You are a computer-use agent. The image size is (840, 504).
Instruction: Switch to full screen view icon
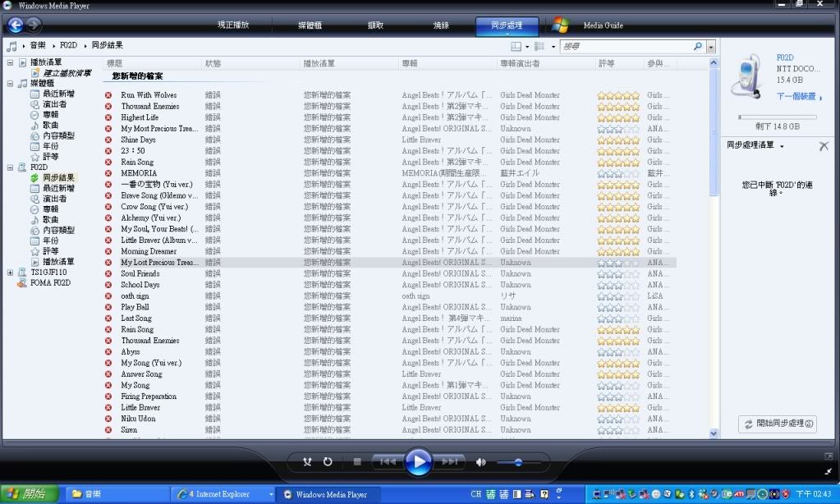pos(829,456)
